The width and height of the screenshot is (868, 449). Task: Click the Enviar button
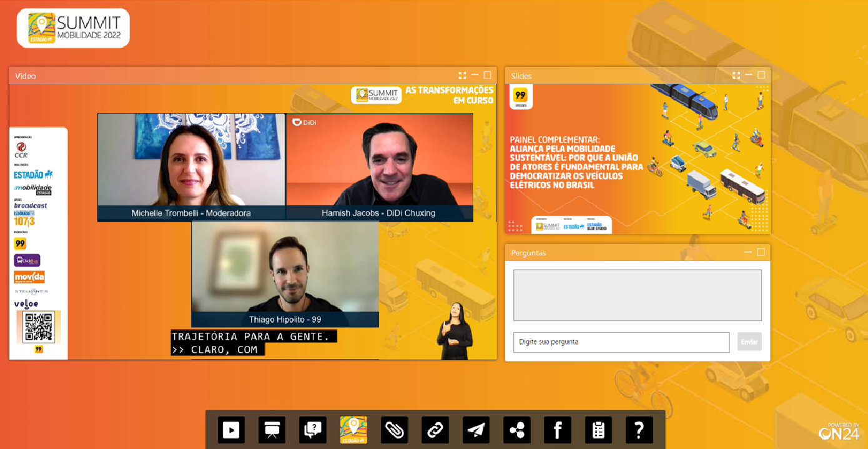pos(749,342)
